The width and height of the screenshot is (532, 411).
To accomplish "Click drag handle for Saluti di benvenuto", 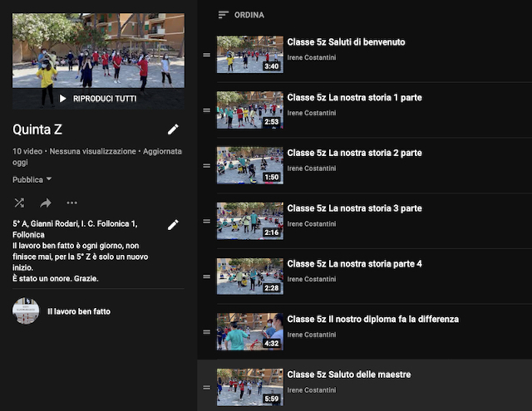I will point(207,56).
